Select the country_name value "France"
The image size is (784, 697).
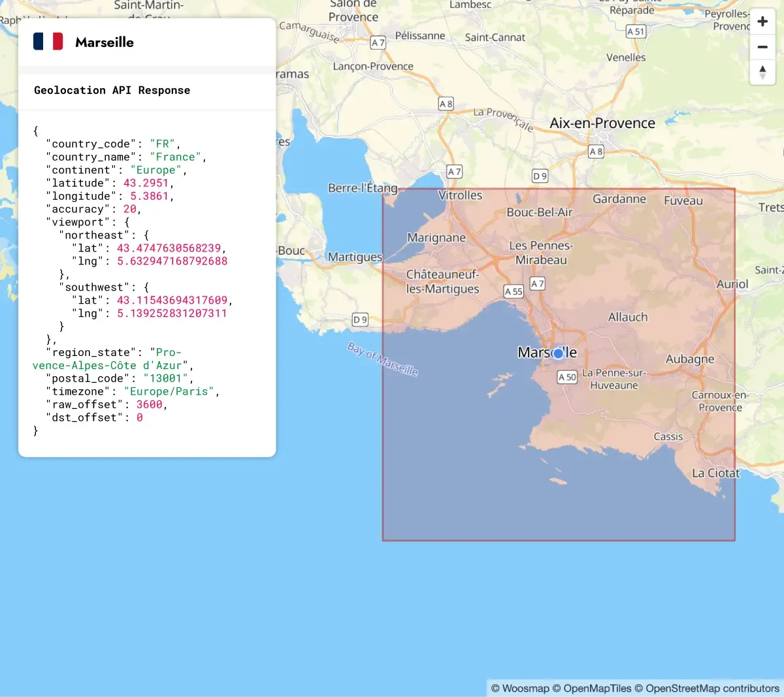176,157
